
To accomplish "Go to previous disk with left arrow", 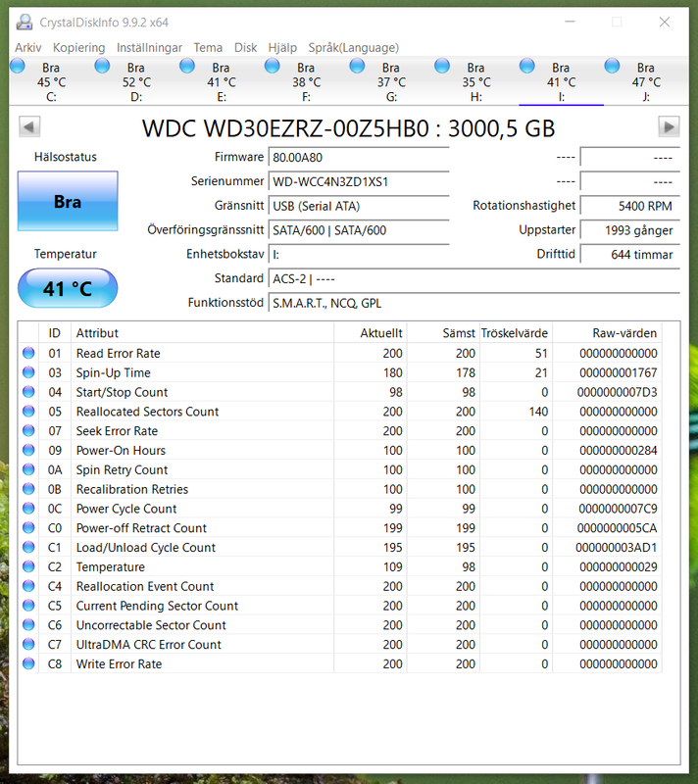I will click(29, 126).
